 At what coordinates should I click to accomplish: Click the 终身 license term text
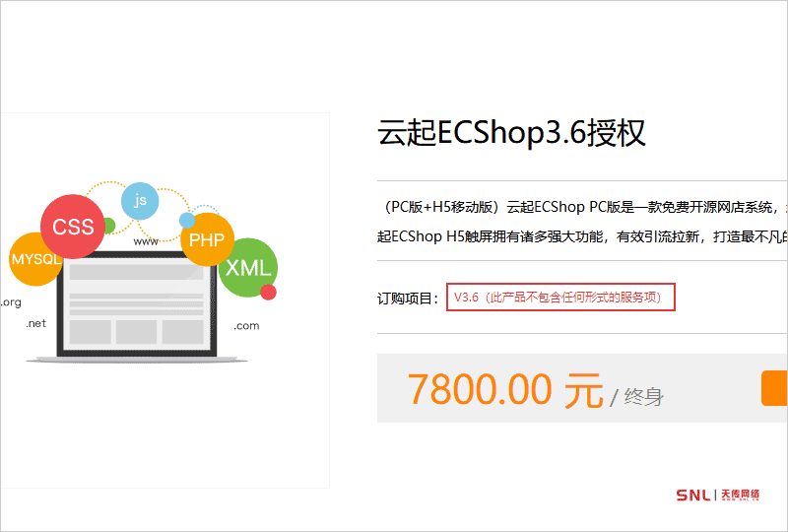pos(644,396)
